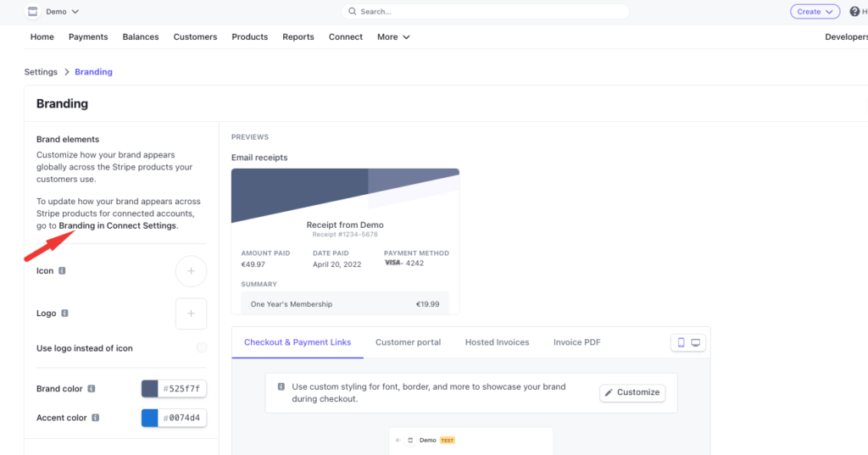The image size is (868, 455).
Task: Click the round plus button to upload Icon
Action: pyautogui.click(x=191, y=271)
